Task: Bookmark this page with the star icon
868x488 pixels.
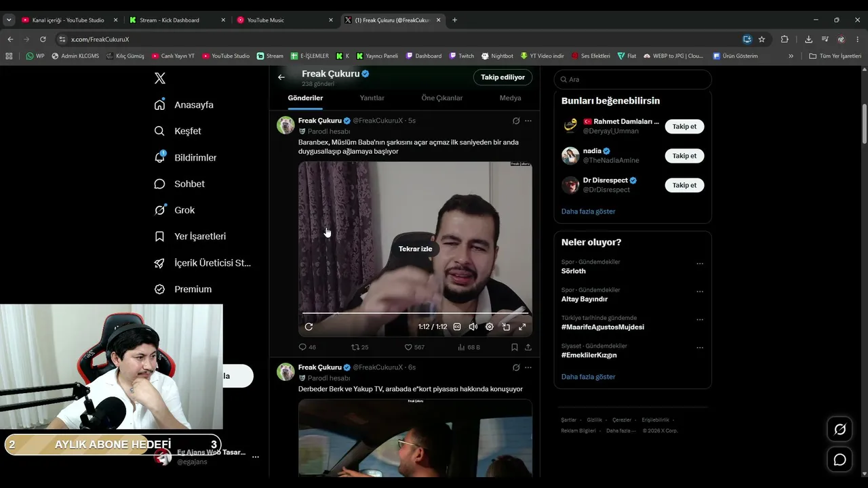Action: pos(762,39)
